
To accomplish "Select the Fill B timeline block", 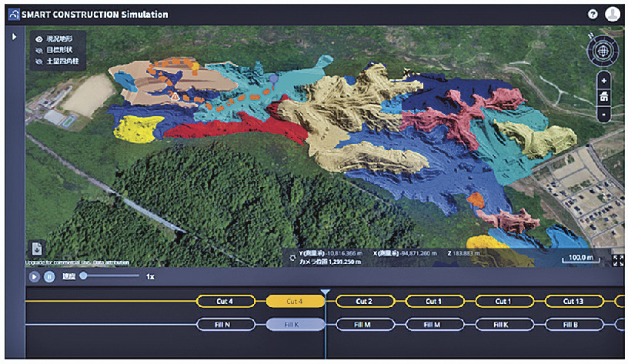I will (x=574, y=324).
